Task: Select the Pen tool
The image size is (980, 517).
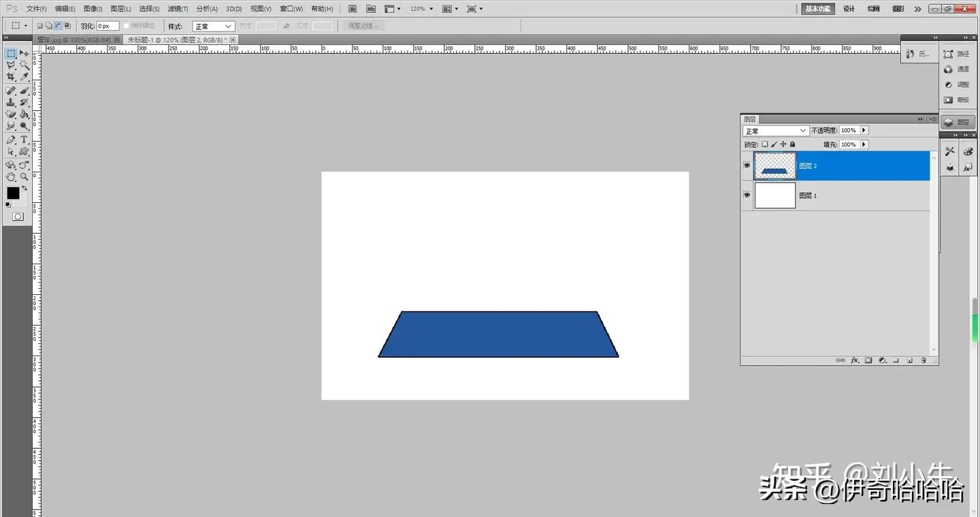Action: pyautogui.click(x=11, y=140)
